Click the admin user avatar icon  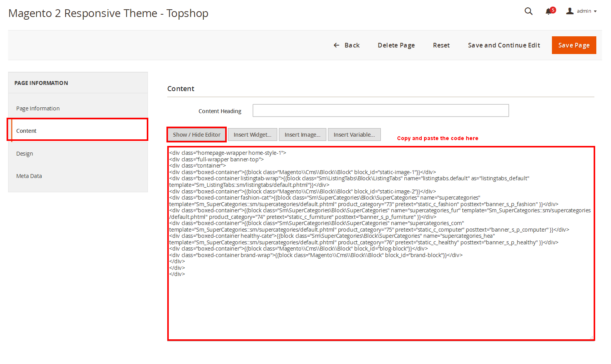pos(570,11)
